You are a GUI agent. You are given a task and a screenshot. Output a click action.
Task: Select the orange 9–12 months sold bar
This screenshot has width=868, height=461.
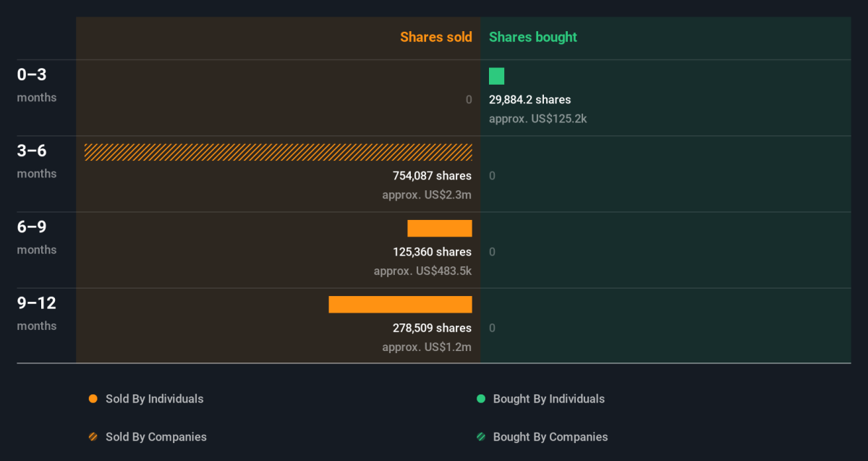[400, 305]
